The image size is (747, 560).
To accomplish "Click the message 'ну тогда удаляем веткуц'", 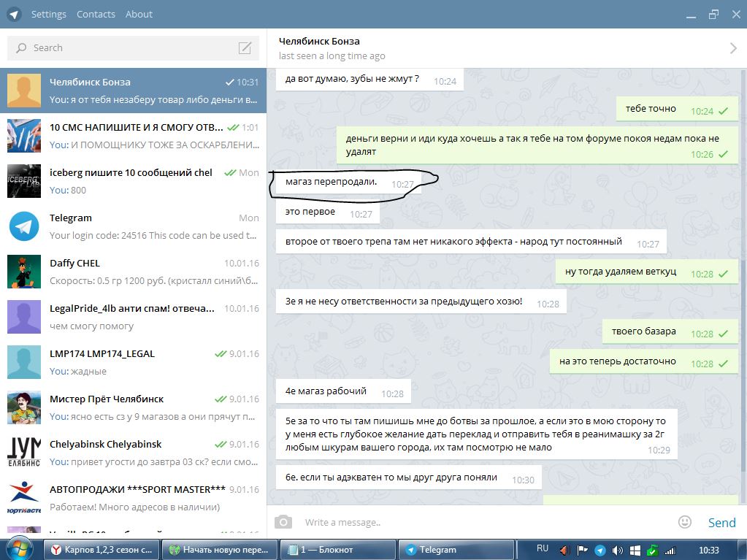I will tap(646, 272).
